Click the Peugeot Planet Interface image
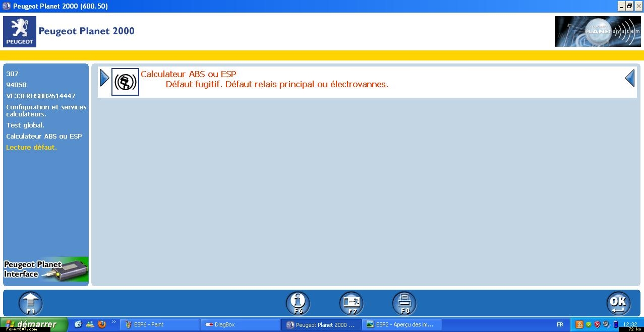The image size is (644, 332). 46,270
